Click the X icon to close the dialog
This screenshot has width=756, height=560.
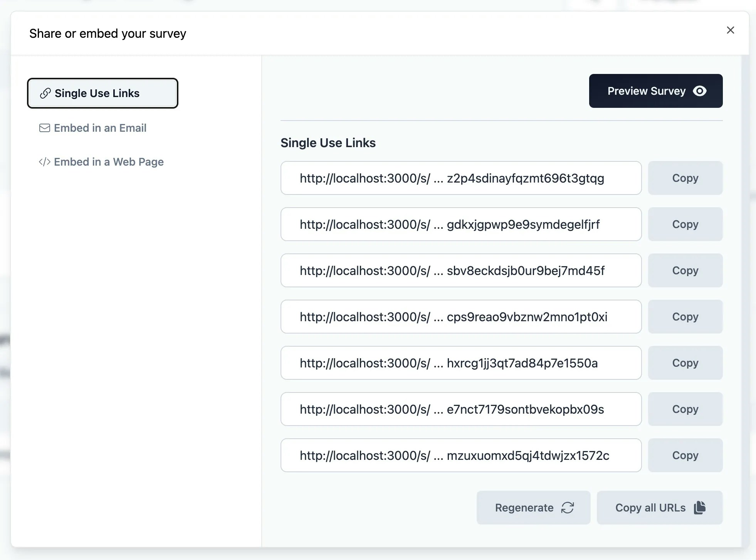coord(730,30)
